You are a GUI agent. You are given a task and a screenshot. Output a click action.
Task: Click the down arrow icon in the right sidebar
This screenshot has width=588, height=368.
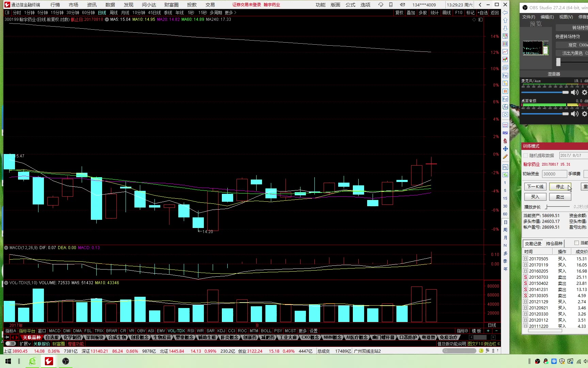[505, 28]
